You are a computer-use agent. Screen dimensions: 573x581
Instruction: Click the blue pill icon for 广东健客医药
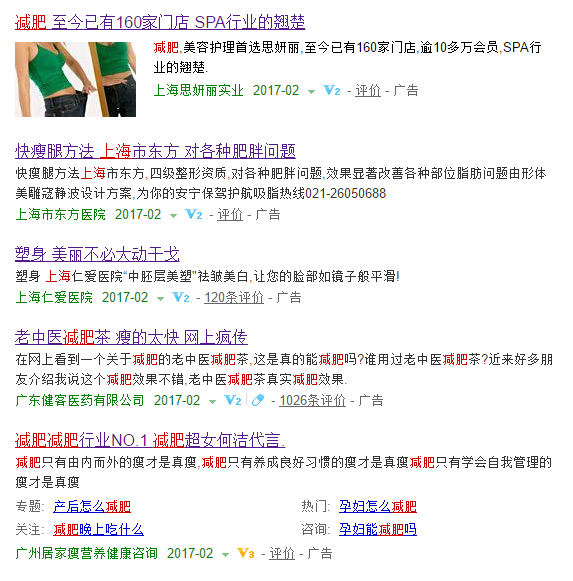tap(258, 400)
